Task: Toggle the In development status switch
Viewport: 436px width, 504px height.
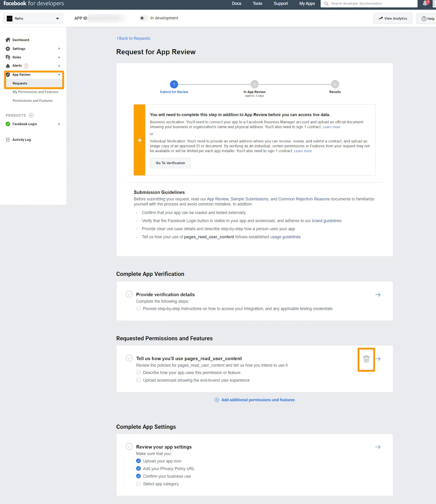Action: click(144, 18)
